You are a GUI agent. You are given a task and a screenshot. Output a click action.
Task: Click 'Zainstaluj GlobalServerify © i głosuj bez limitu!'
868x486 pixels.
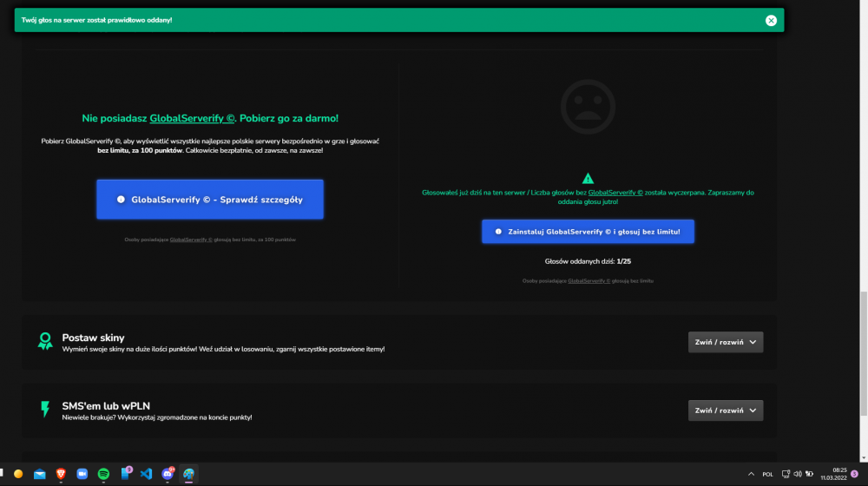(x=588, y=232)
